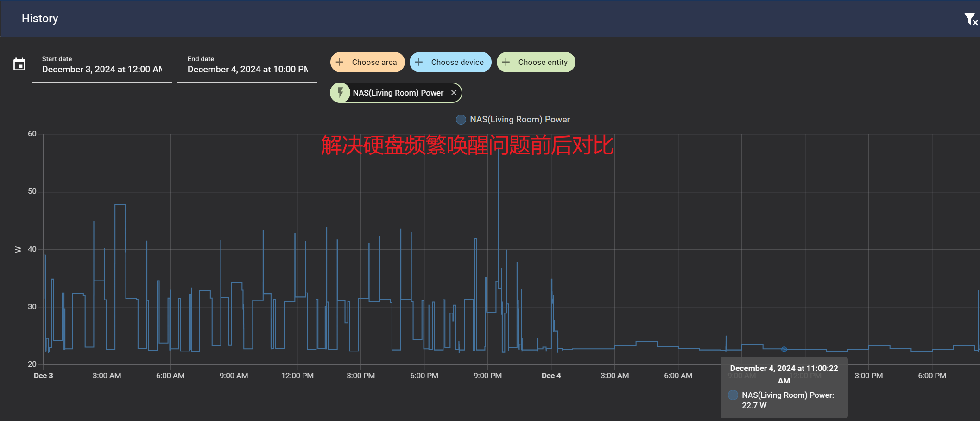Click the highlighted data point on the graph line
This screenshot has height=421, width=980.
(x=784, y=349)
